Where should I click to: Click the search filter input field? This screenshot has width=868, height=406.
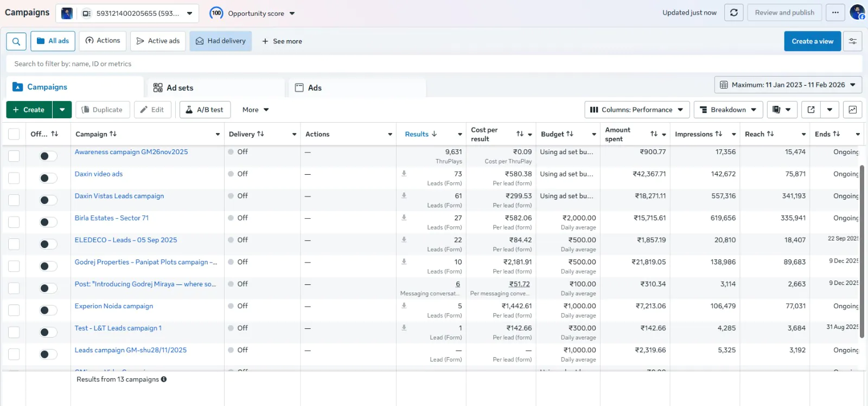click(434, 64)
